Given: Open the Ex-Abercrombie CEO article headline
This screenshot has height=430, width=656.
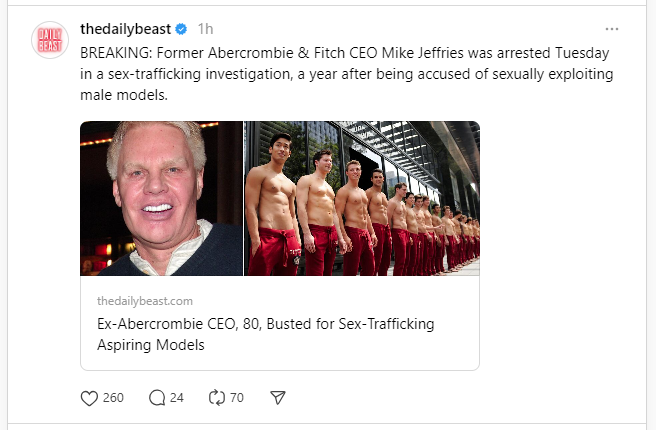Looking at the screenshot, I should [265, 324].
